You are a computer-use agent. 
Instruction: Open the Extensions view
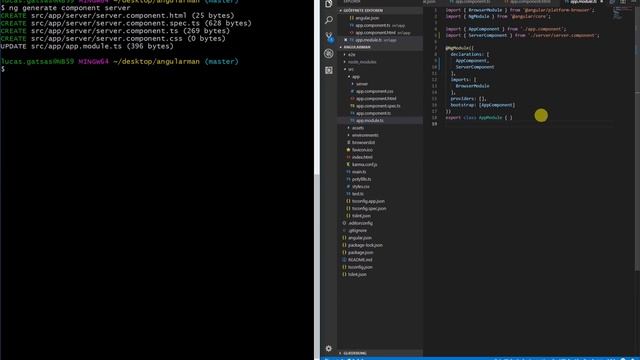pos(329,70)
